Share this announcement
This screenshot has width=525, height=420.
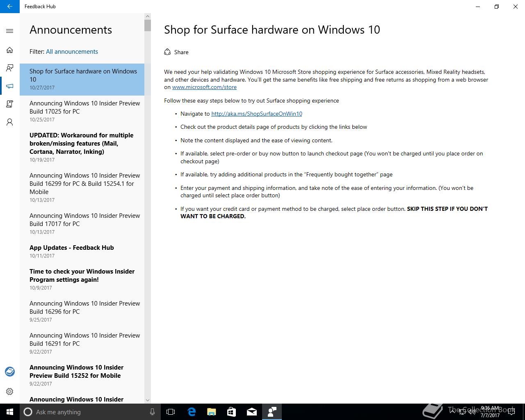click(x=176, y=52)
